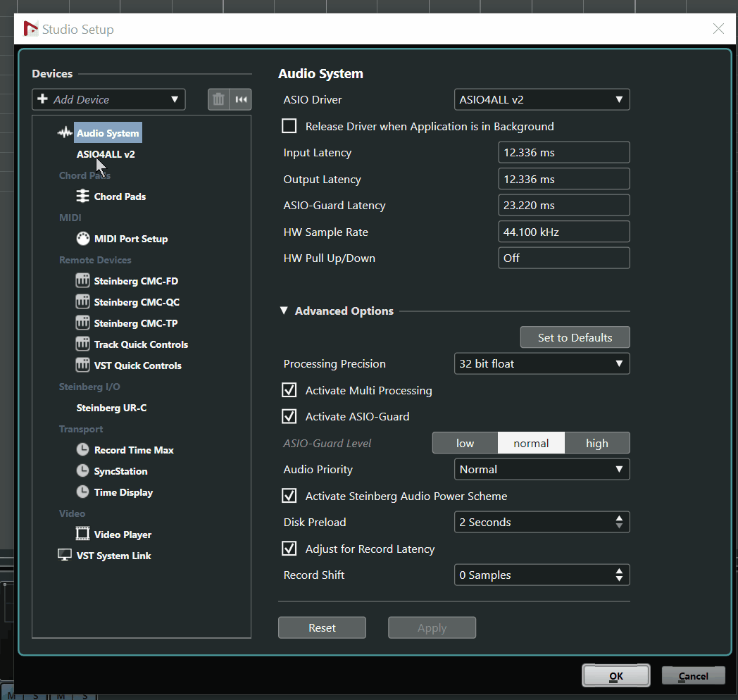Select SyncStation entry
The width and height of the screenshot is (738, 700).
tap(120, 471)
